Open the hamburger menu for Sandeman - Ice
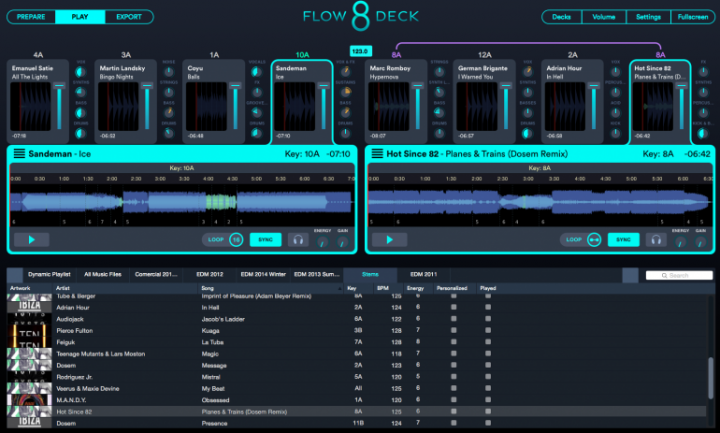The width and height of the screenshot is (720, 433). 19,154
